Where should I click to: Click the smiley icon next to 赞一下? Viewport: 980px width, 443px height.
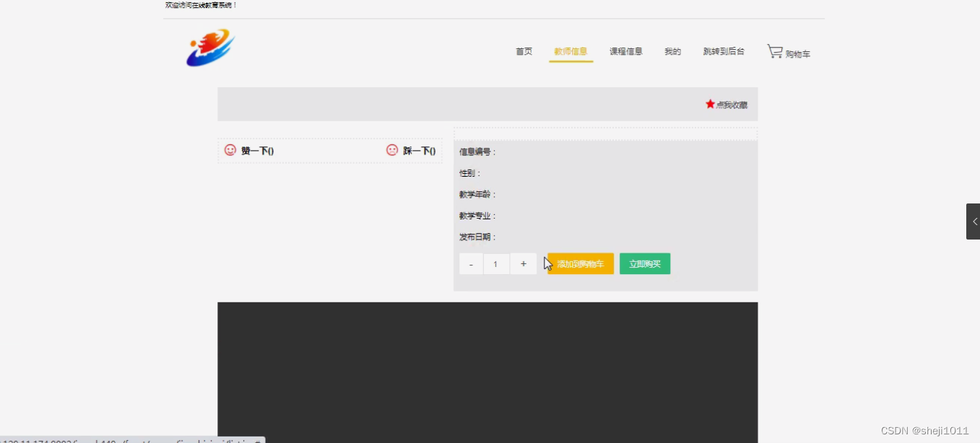[229, 150]
